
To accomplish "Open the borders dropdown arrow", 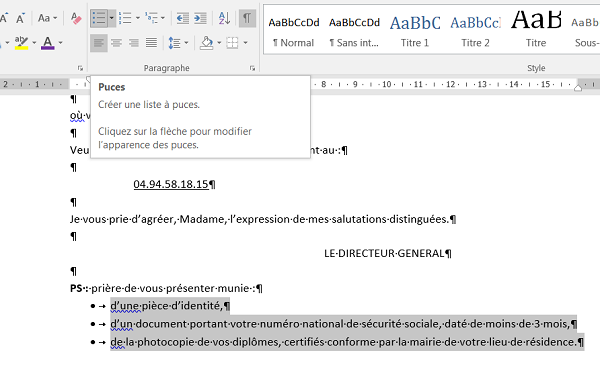I will click(245, 42).
